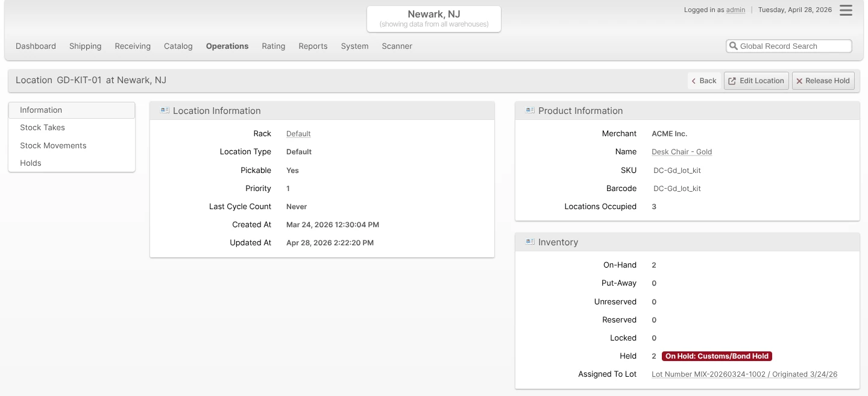Select the Information sidebar tab
Screen dimensions: 868x396
click(72, 110)
